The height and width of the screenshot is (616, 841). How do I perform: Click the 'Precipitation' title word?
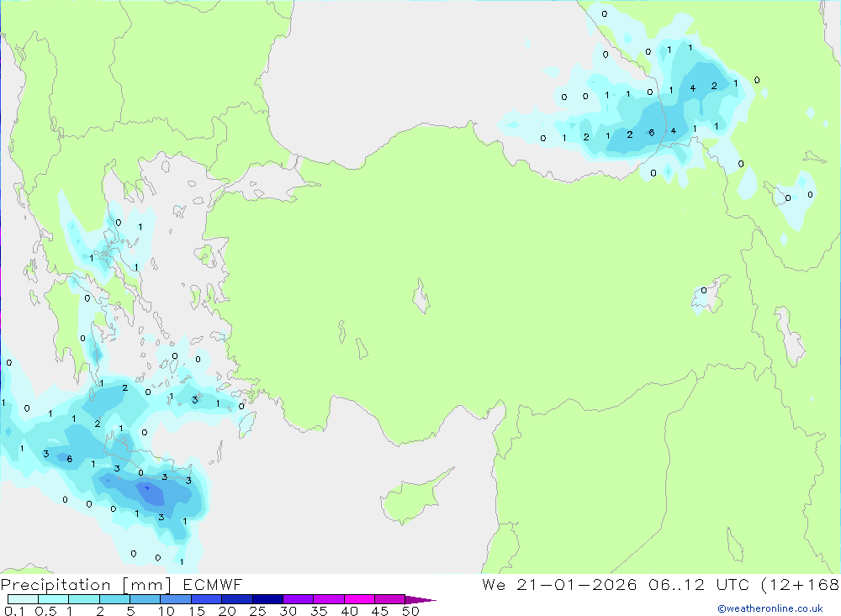point(56,584)
